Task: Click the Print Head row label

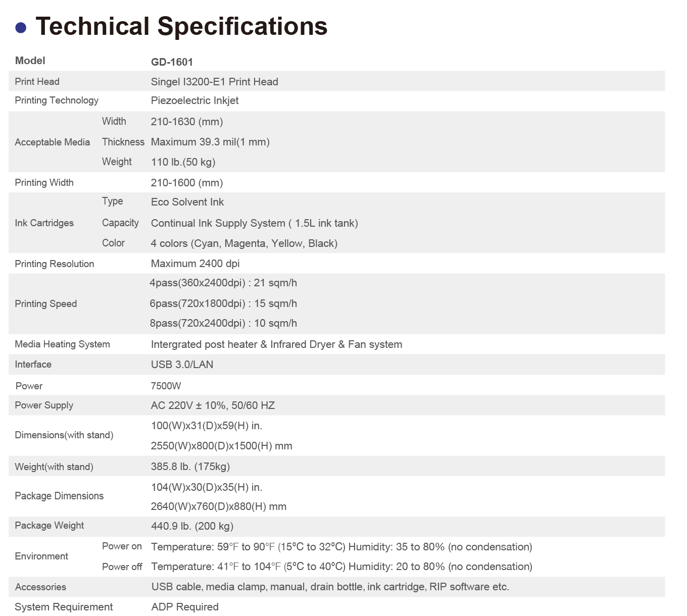Action: 37,82
